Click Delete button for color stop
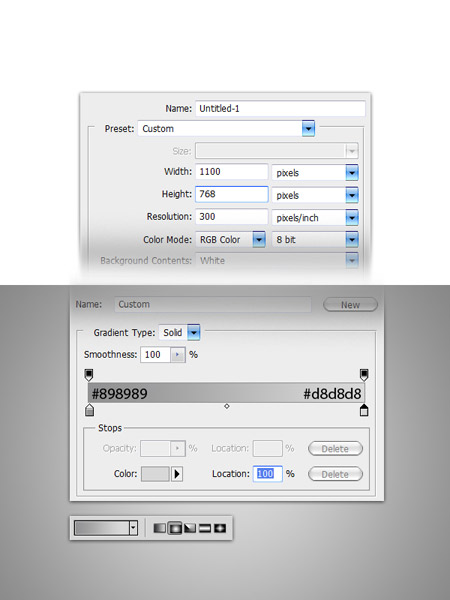 (335, 474)
